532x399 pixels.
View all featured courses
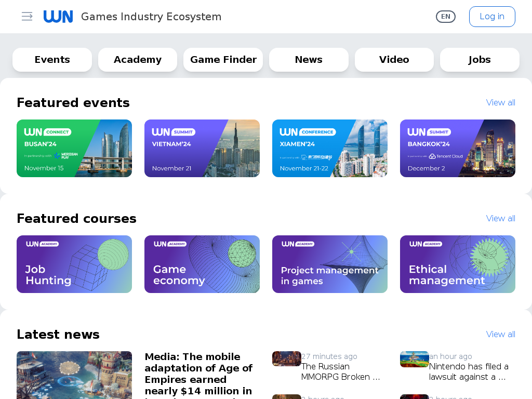500,218
